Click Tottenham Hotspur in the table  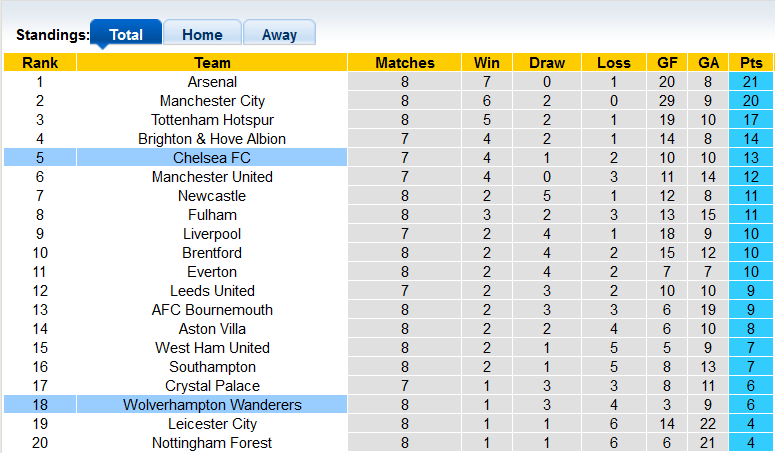(x=212, y=120)
